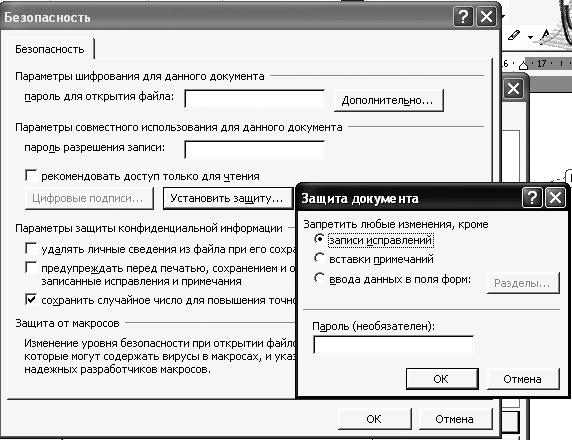Viewport: 572px width, 440px height.
Task: Toggle предупреждать перед печатью checkbox
Action: (x=31, y=267)
